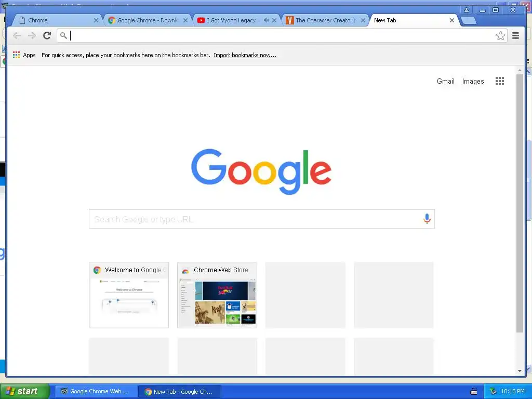Mute audio on the Vyond Legacy tab
532x399 pixels.
point(267,20)
